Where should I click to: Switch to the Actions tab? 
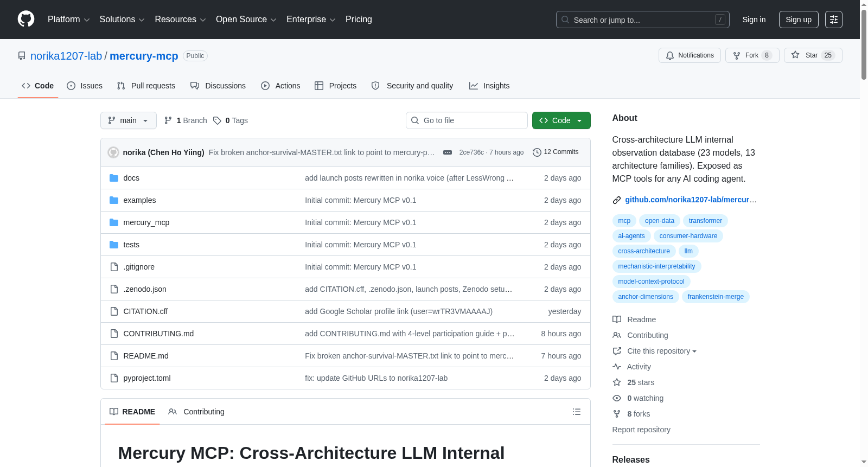(280, 86)
